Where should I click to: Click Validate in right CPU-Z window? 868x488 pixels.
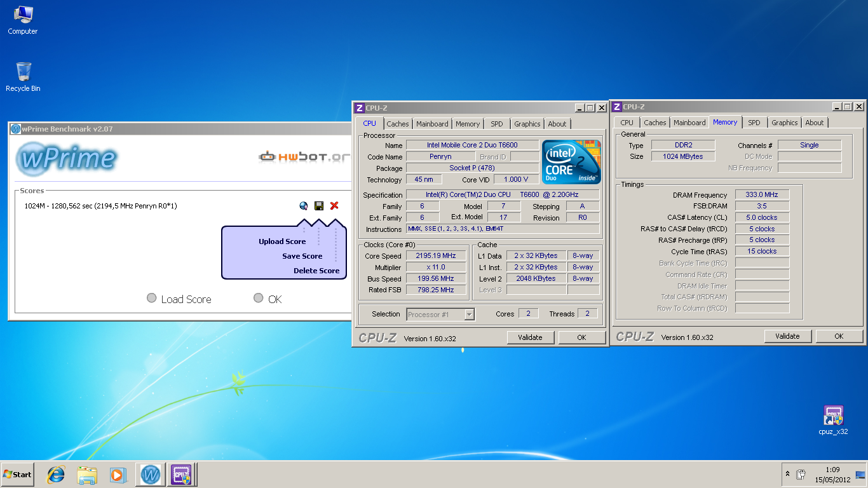point(788,336)
